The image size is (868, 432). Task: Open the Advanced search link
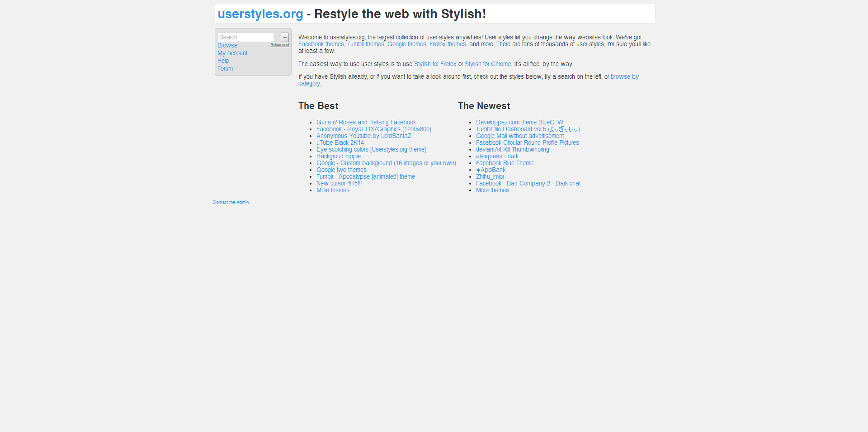[279, 45]
